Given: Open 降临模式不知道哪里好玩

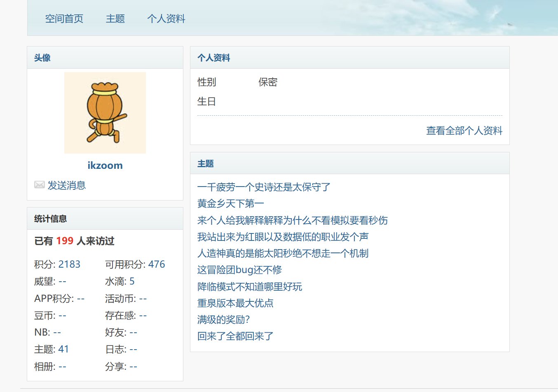Looking at the screenshot, I should 249,287.
